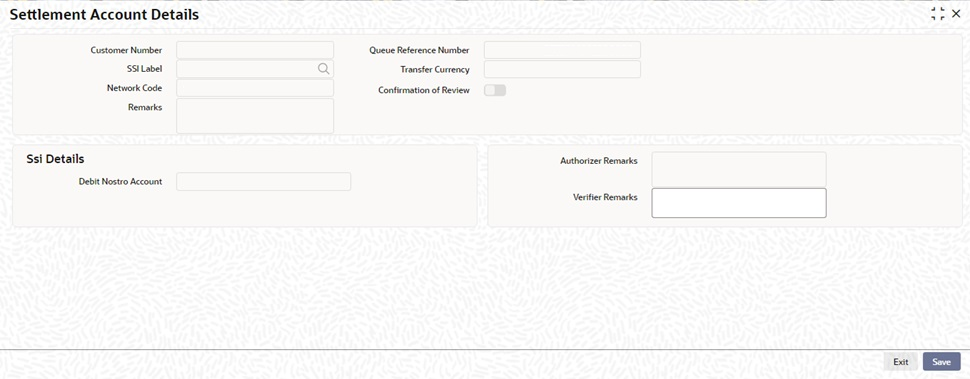Viewport: 970px width, 379px height.
Task: Focus the Customer Number field
Action: pos(255,50)
